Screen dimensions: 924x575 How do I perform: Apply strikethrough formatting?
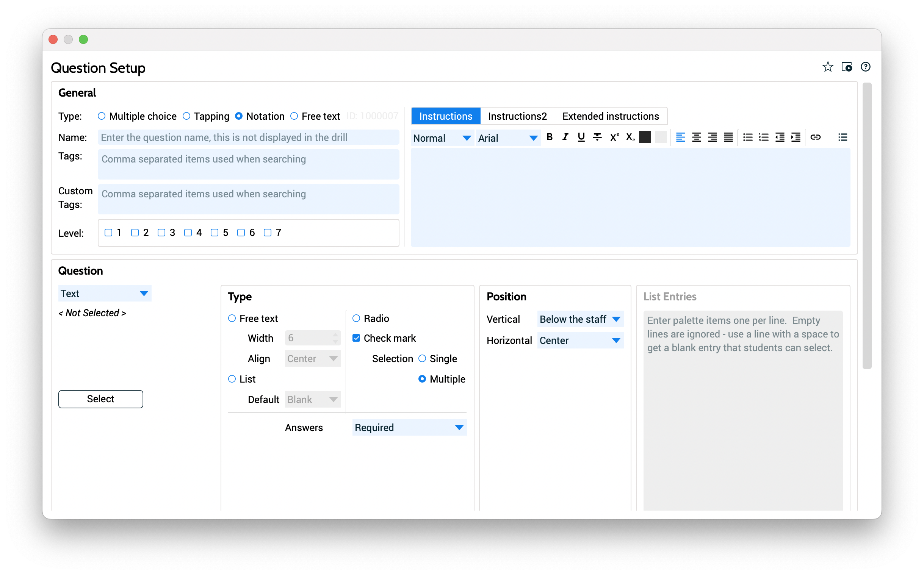tap(597, 137)
